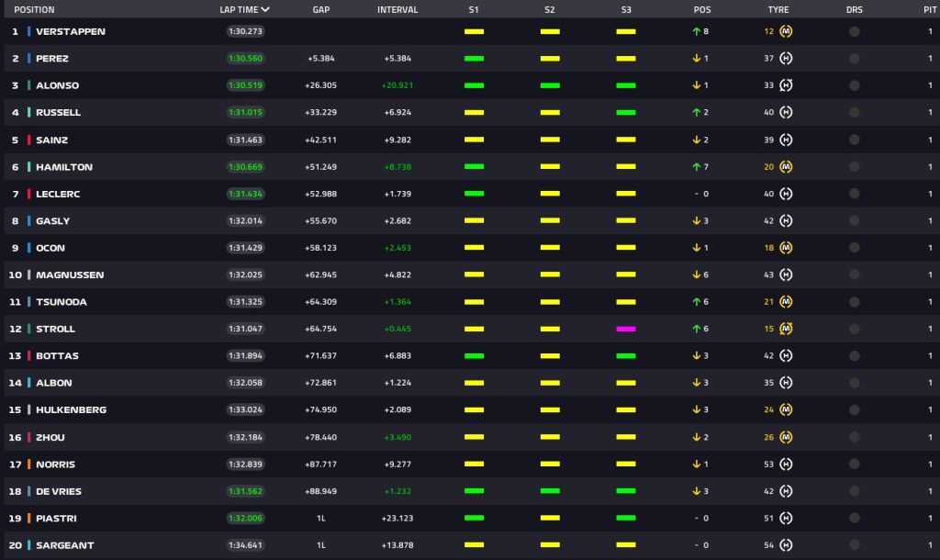The height and width of the screenshot is (560, 940).
Task: Click Piastri's lap time 1:32.006
Action: point(244,519)
